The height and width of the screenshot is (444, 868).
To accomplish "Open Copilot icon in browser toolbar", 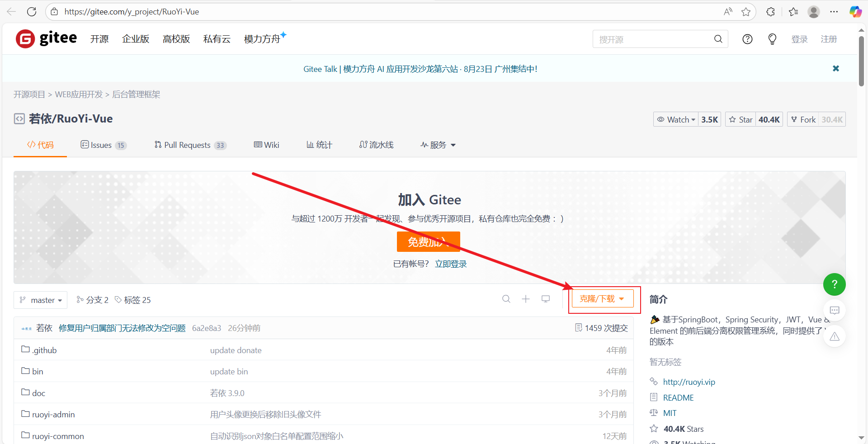I will [x=855, y=12].
